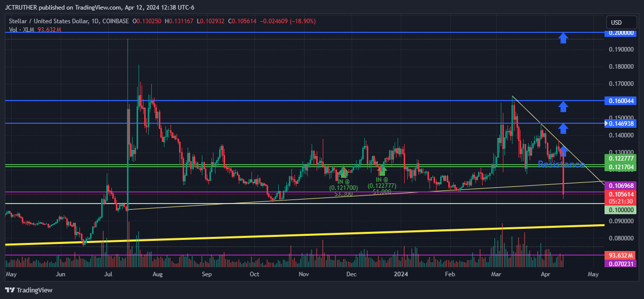Click the 'Jun' label on time axis

click(60, 274)
